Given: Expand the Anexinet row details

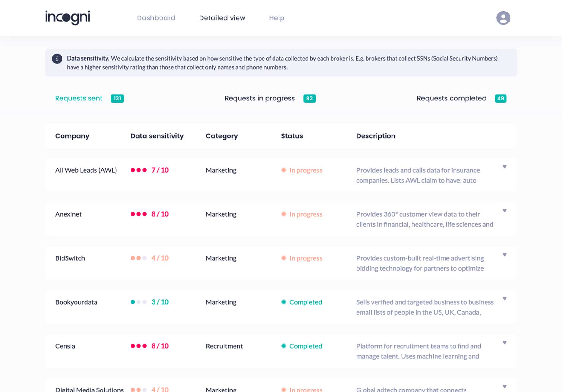Looking at the screenshot, I should (504, 211).
